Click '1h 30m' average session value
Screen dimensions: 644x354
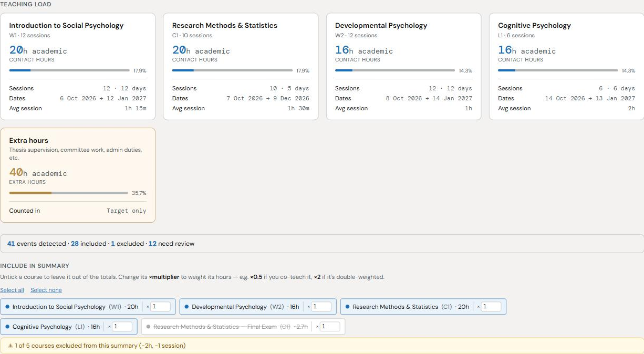(298, 108)
